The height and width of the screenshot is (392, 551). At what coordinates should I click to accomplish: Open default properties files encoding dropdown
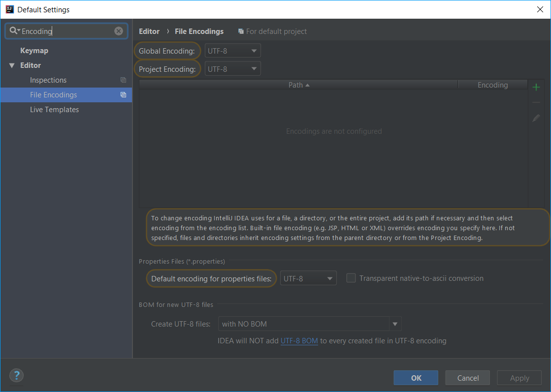308,278
